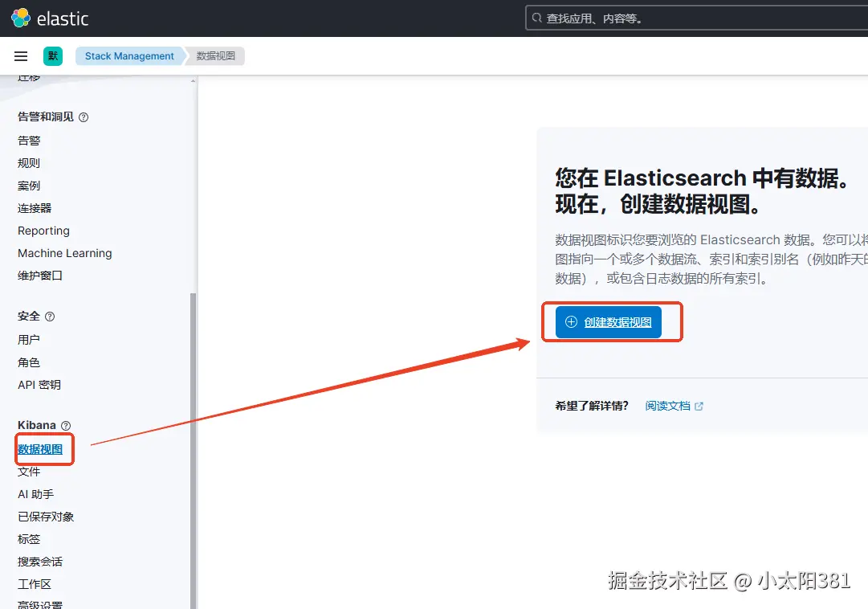The width and height of the screenshot is (868, 609).
Task: Open AI 助手 under Kibana
Action: coord(36,494)
